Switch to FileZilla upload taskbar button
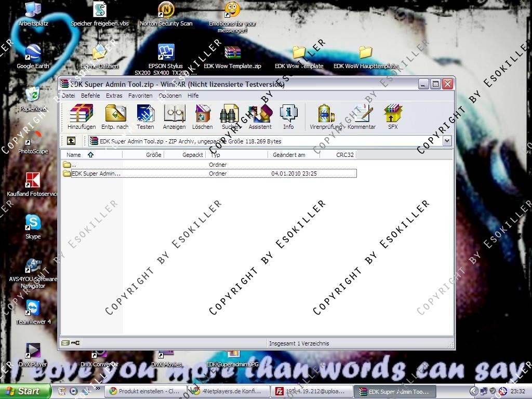 point(312,391)
